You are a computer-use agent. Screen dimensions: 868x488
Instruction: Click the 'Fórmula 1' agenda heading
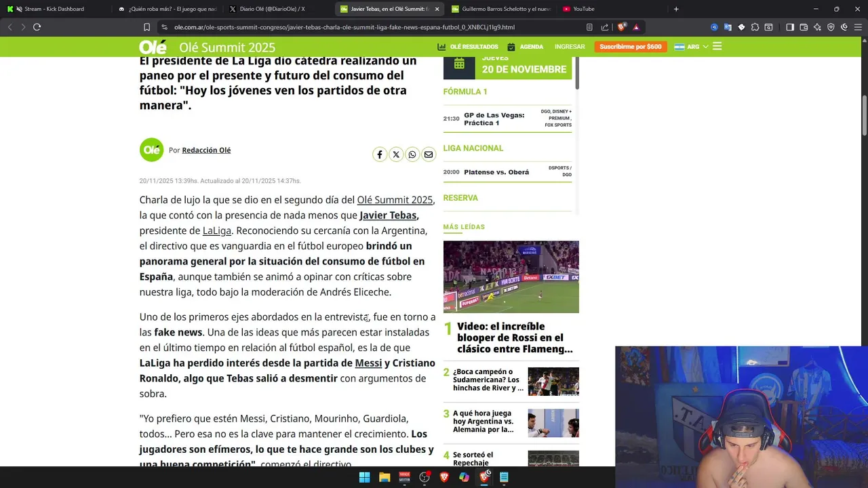pyautogui.click(x=465, y=91)
